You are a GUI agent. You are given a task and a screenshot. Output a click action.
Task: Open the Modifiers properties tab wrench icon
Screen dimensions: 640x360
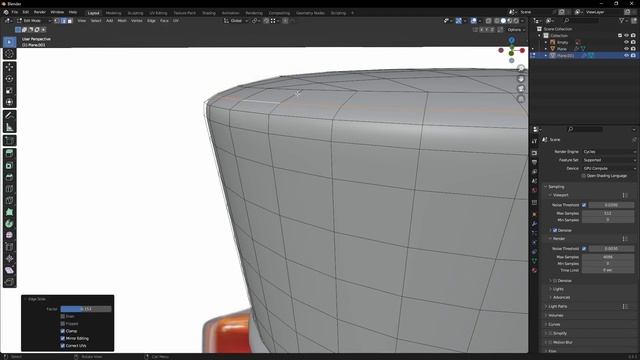534,224
